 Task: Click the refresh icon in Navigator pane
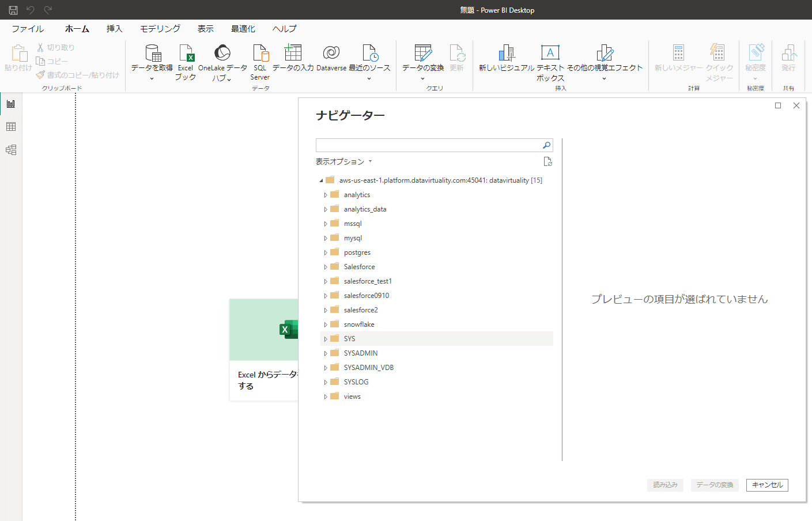[x=547, y=162]
